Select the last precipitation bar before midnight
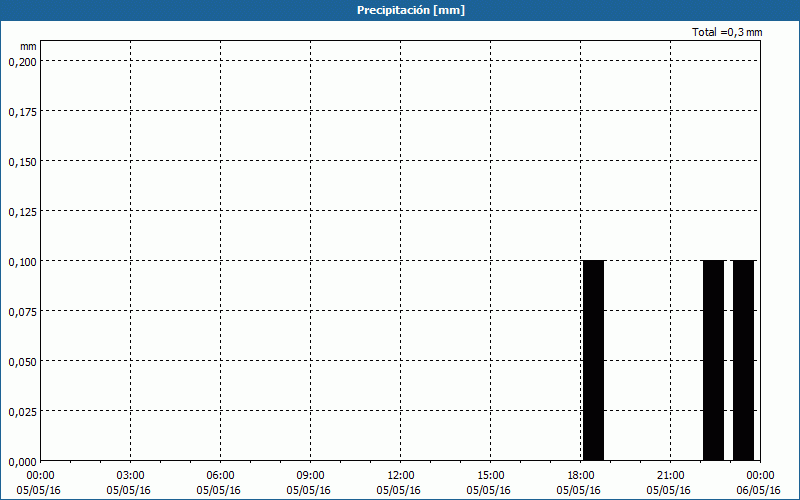Image resolution: width=800 pixels, height=500 pixels. click(743, 360)
